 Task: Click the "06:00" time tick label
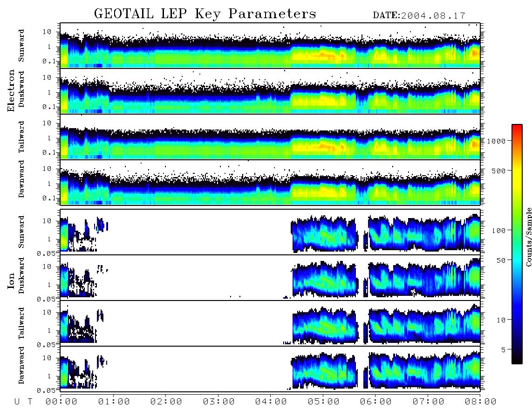(x=376, y=402)
